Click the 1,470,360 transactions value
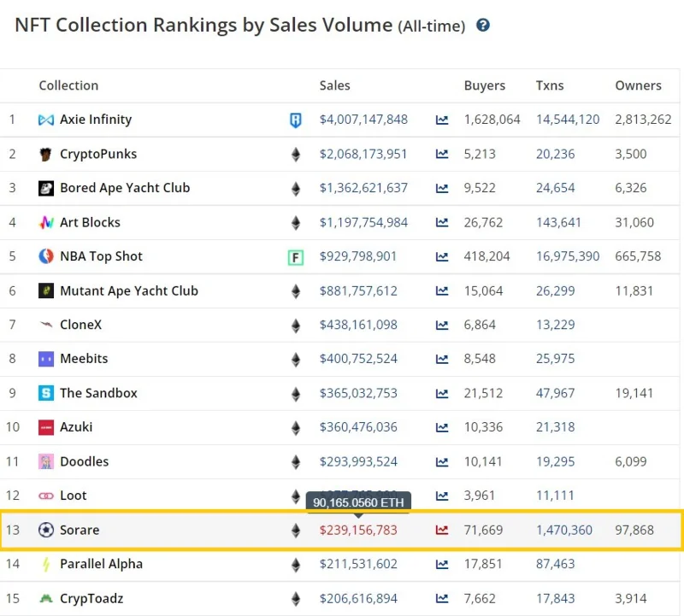Screen dimensions: 684x616 point(563,530)
